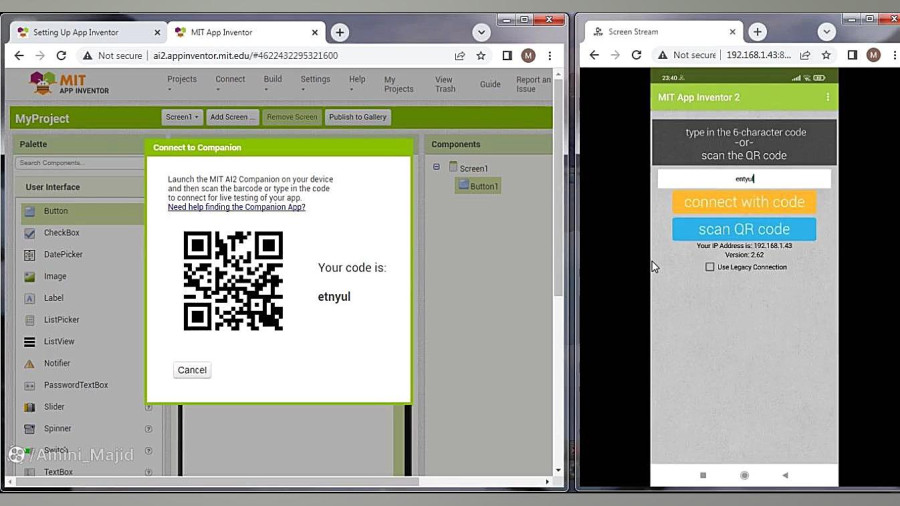
Task: Bookmark the App Inventor page
Action: (481, 56)
